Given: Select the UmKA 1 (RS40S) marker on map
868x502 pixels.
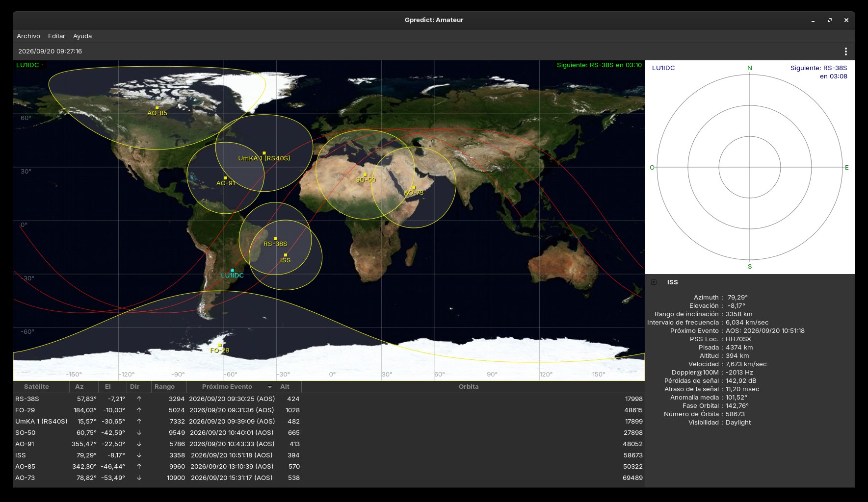Looking at the screenshot, I should tap(264, 153).
